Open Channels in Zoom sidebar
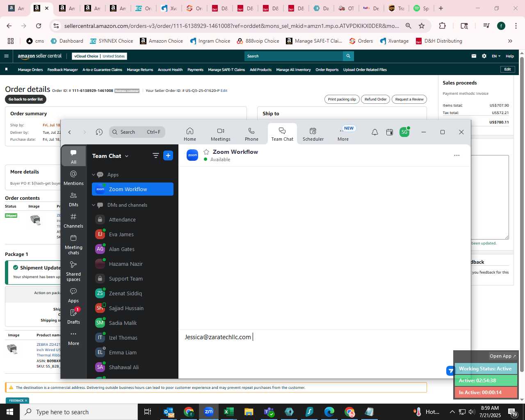 click(74, 220)
